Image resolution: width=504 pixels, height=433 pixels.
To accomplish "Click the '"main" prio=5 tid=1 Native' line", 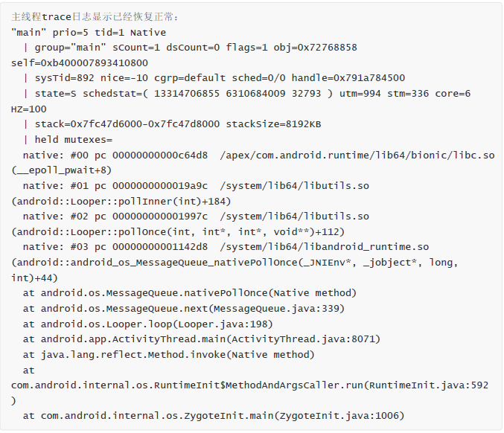I will coord(89,32).
